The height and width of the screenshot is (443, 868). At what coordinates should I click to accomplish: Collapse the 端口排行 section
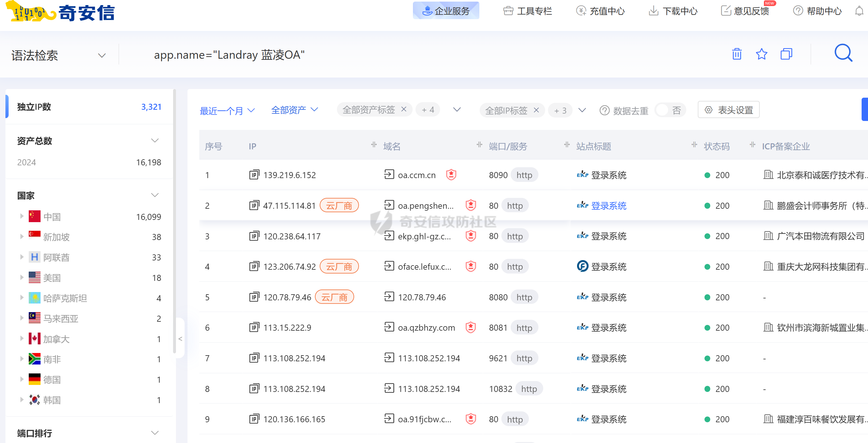[x=155, y=433]
